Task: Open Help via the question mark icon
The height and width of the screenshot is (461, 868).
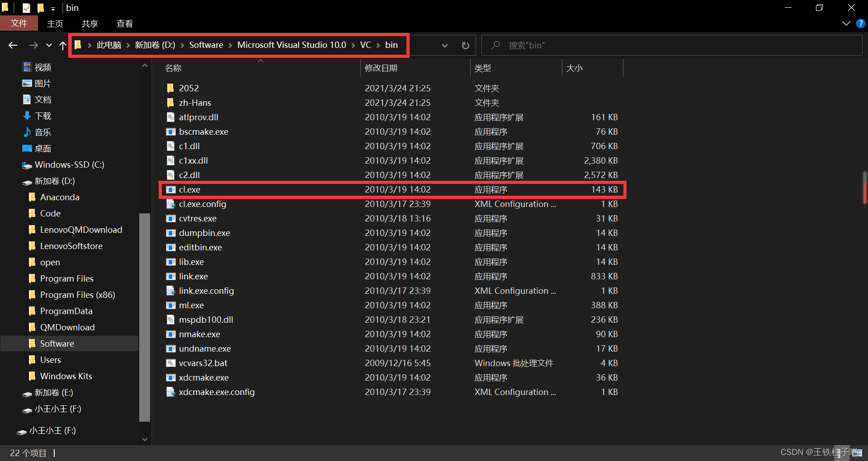Action: [860, 24]
